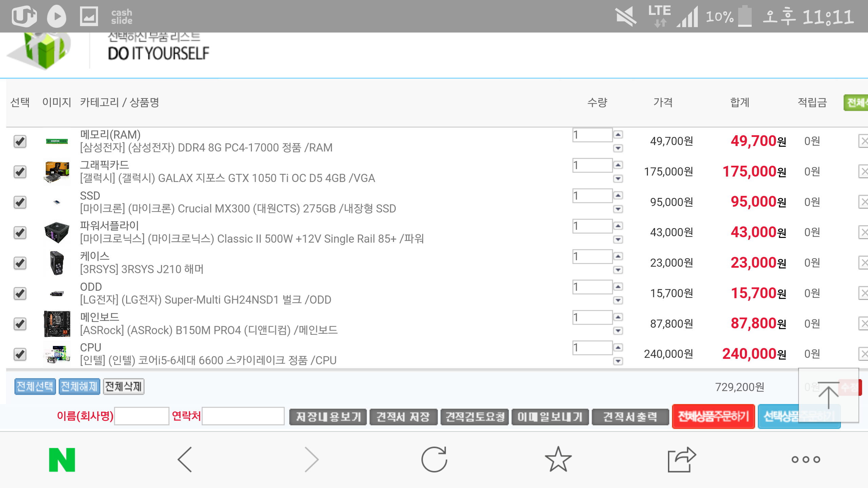Click the 견적서 저장 button
This screenshot has width=868, height=488.
(403, 416)
